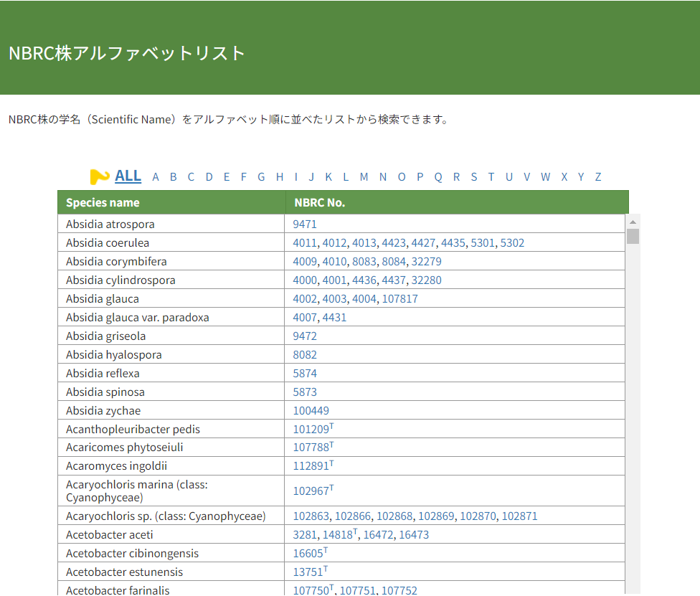Select the Acetobacter cibinongensis species cell
Viewport: 700px width, 596px height.
171,553
